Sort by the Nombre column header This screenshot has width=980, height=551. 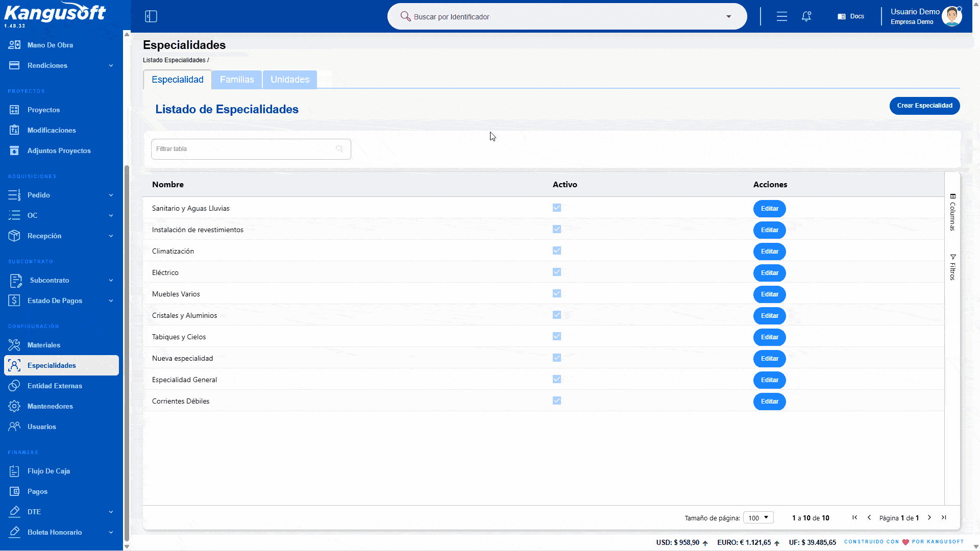click(168, 185)
